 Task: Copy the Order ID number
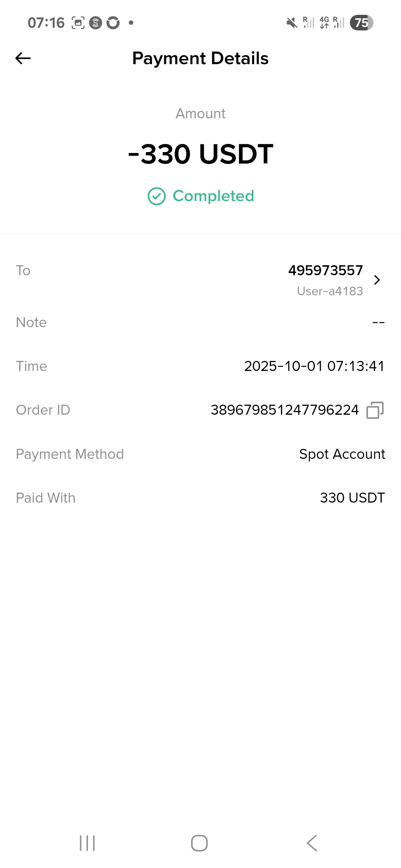(375, 410)
